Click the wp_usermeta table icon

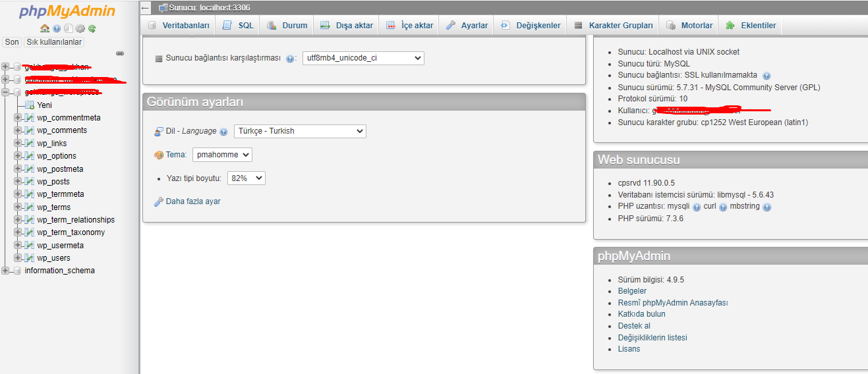(x=29, y=246)
